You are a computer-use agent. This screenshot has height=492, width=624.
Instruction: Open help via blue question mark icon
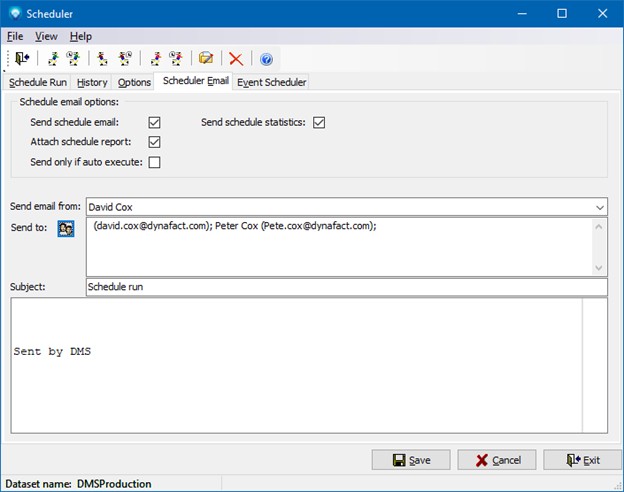266,59
